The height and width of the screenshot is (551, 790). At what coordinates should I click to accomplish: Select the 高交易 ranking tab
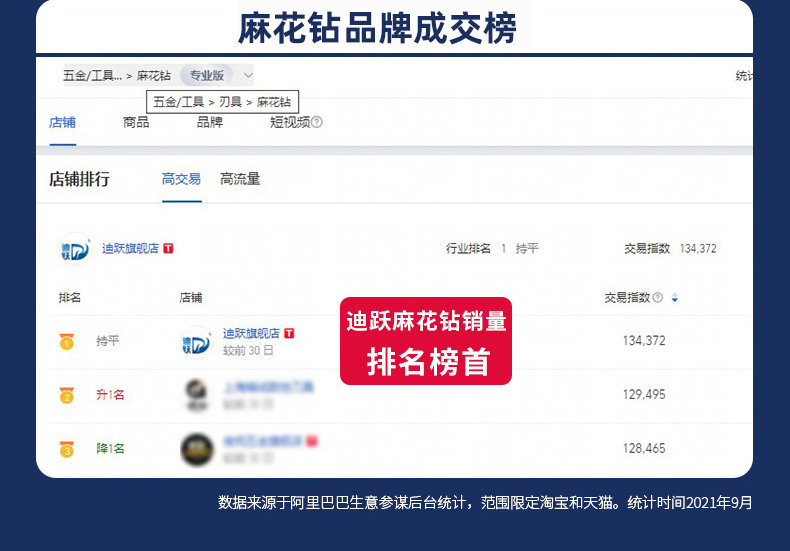(181, 179)
